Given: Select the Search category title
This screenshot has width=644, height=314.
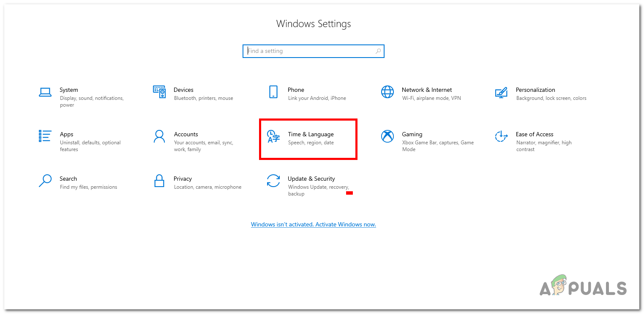Looking at the screenshot, I should pyautogui.click(x=68, y=179).
